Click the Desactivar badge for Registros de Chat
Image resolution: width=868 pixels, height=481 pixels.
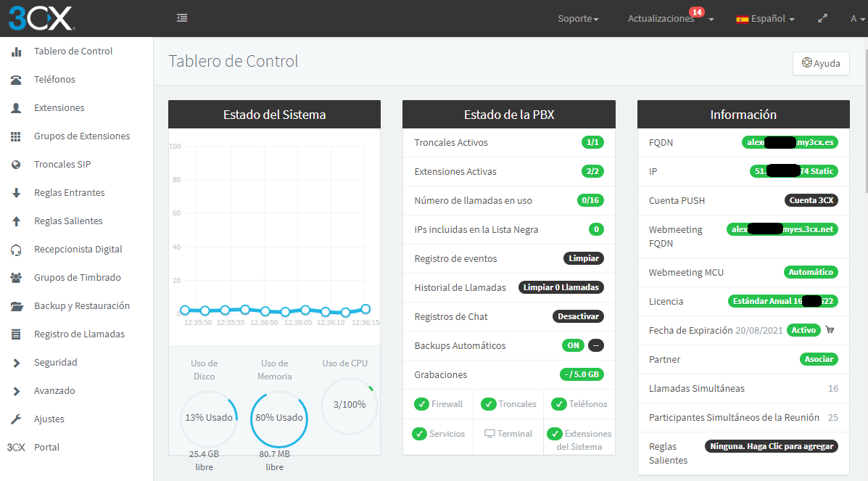[577, 316]
